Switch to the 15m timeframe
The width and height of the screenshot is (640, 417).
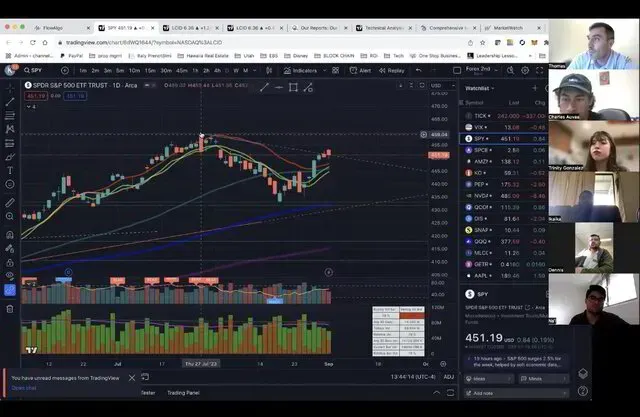point(150,71)
